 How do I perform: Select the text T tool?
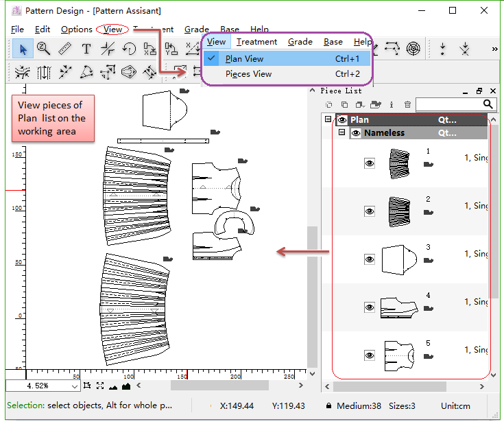click(86, 49)
